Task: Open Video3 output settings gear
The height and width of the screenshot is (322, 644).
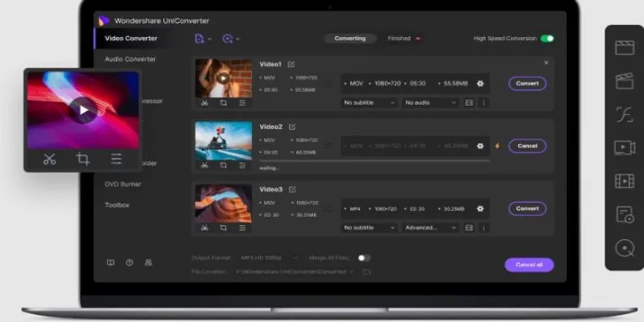Action: [480, 208]
